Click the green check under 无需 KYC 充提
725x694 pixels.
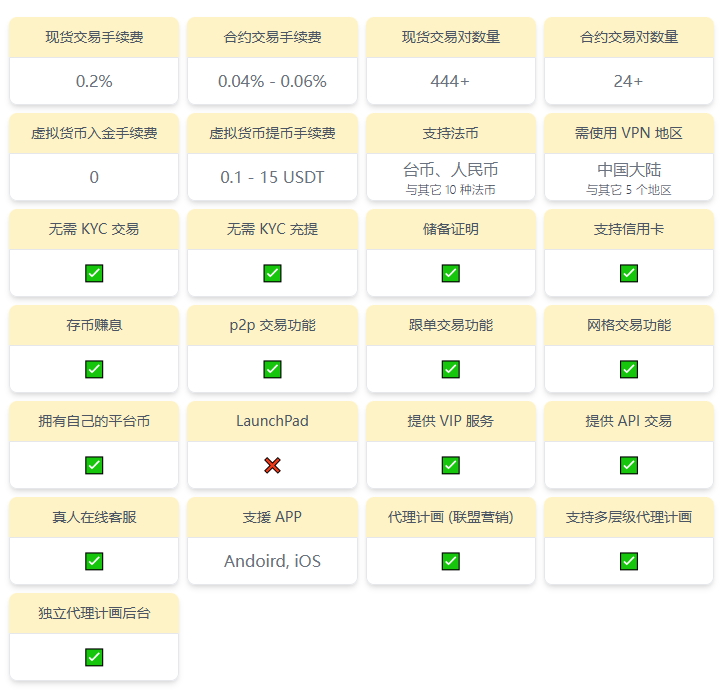point(272,273)
